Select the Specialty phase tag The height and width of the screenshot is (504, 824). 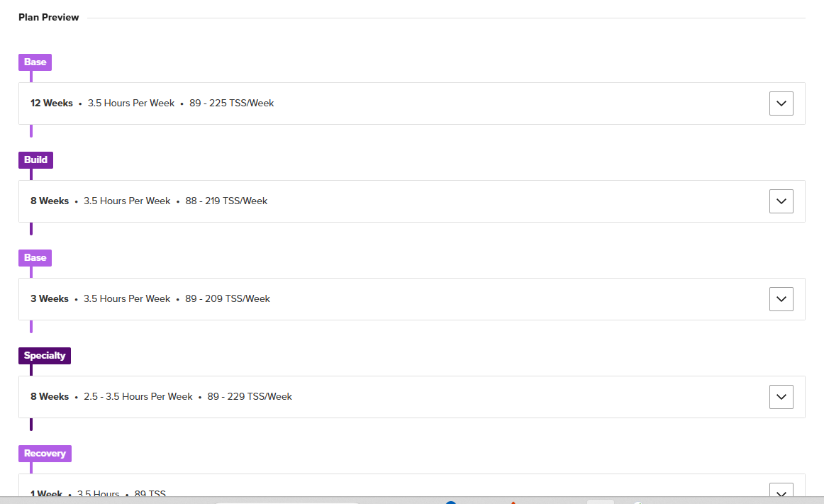point(45,355)
